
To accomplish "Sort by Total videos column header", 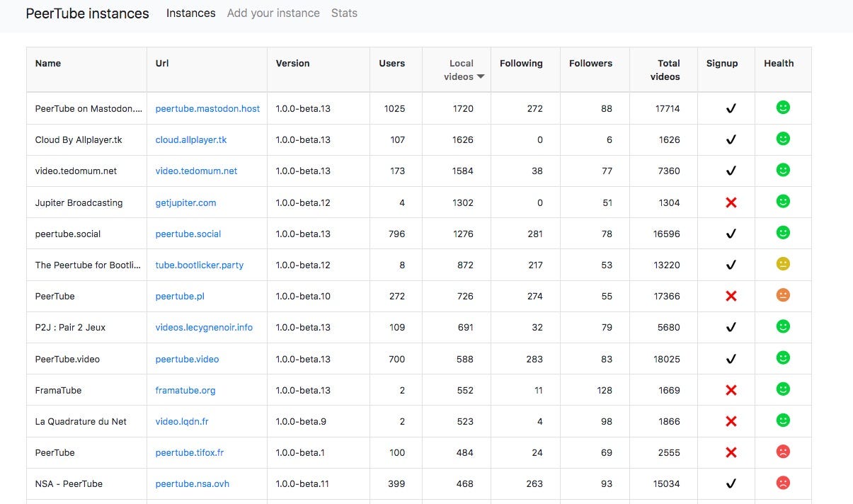I will pos(665,69).
